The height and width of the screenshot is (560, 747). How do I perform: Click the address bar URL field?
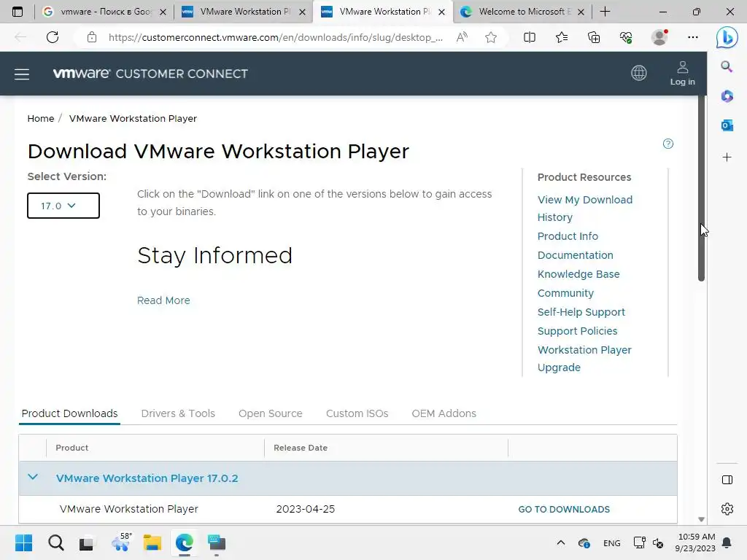click(275, 37)
